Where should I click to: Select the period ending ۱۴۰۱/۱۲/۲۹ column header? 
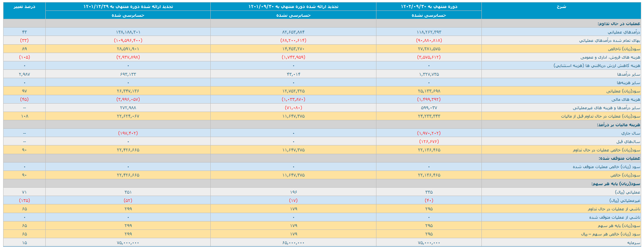pos(128,7)
